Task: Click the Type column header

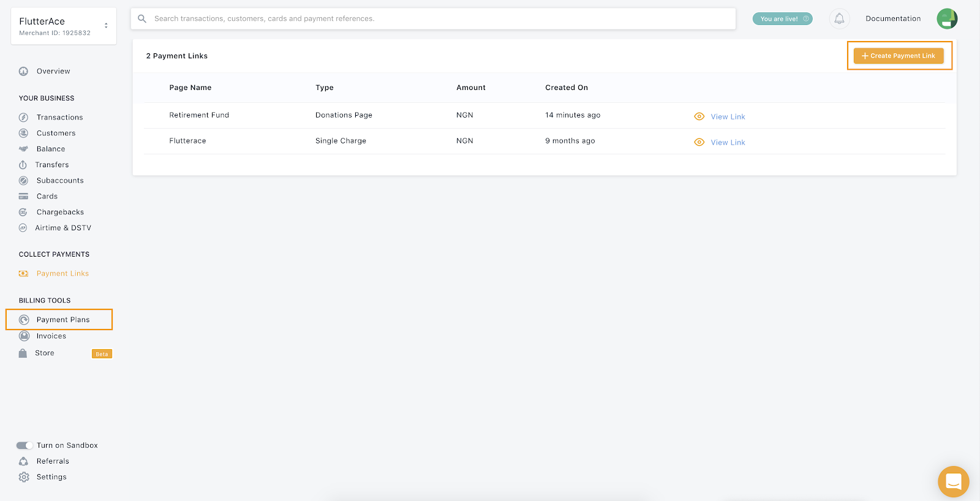Action: pos(325,88)
